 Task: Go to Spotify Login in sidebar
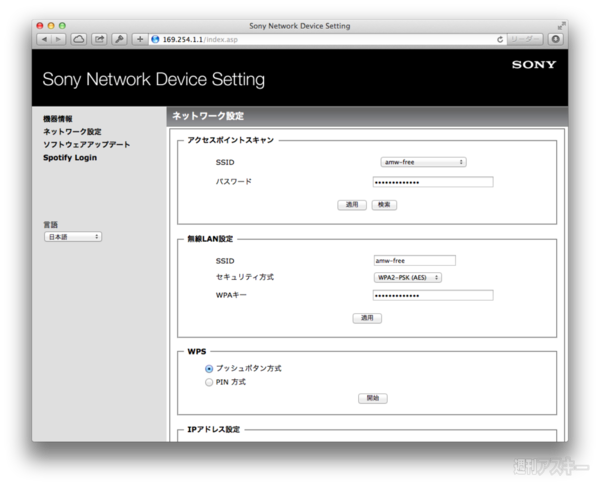click(x=70, y=158)
